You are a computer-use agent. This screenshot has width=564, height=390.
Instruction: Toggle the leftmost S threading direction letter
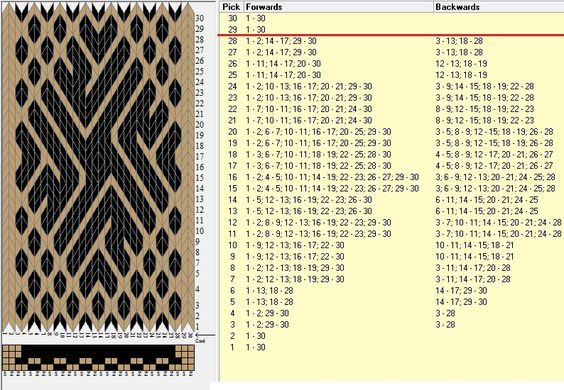[5, 374]
